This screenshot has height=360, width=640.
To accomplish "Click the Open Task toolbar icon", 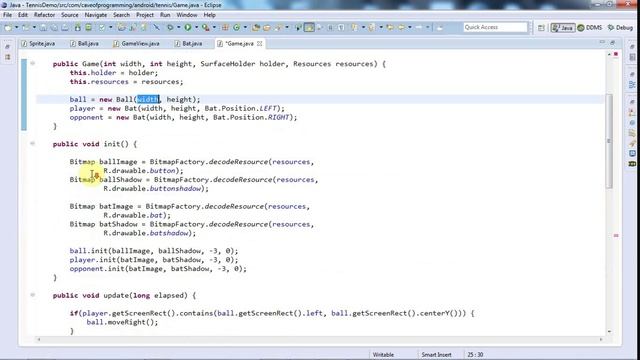I will coord(267,28).
